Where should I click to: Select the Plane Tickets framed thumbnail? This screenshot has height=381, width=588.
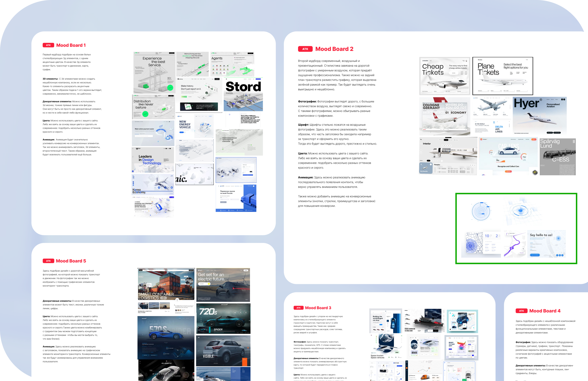click(x=502, y=76)
